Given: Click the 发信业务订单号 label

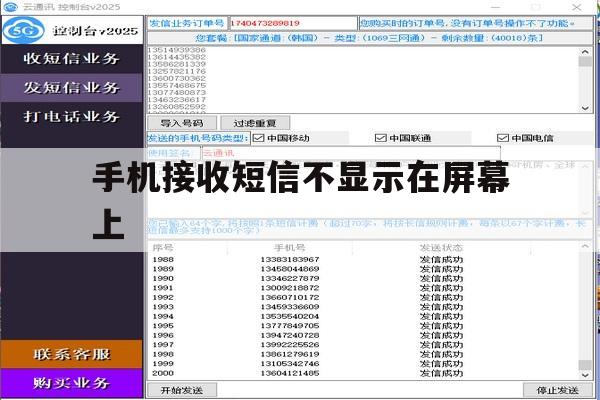Looking at the screenshot, I should tap(187, 23).
